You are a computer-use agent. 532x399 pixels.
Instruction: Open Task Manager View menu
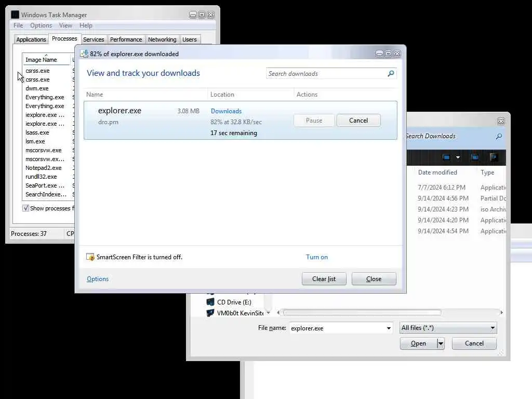pos(65,25)
